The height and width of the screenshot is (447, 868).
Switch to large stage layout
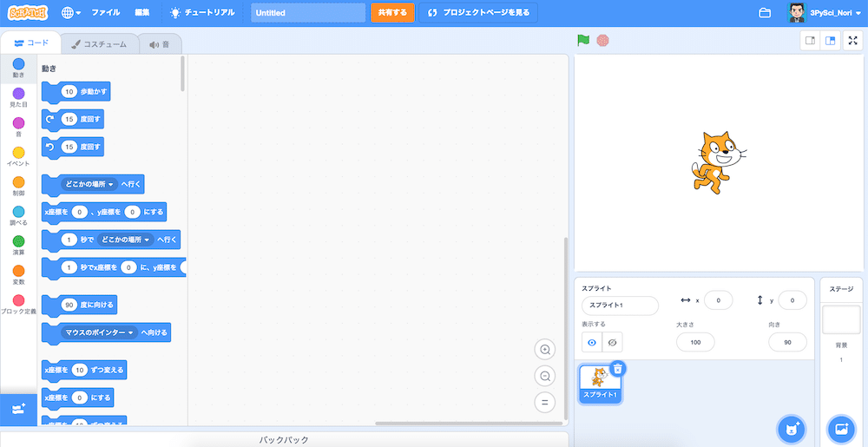click(x=830, y=41)
